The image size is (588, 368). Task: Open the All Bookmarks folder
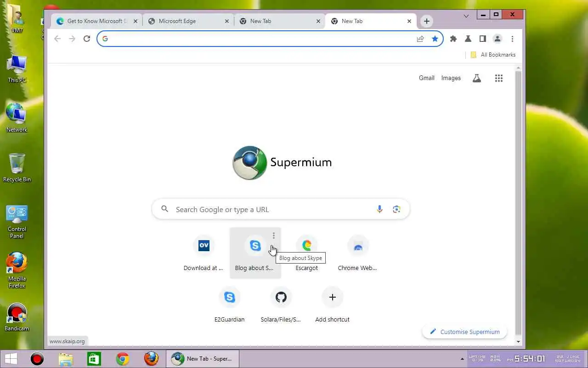493,55
